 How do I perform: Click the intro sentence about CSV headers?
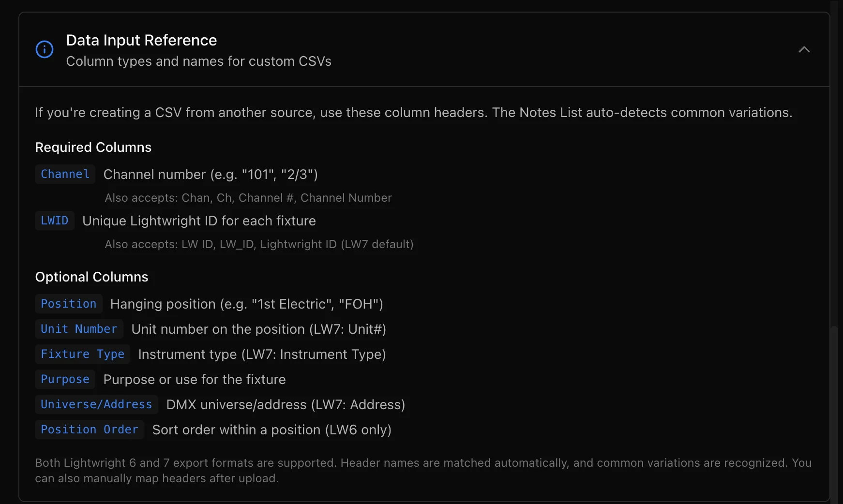[x=414, y=113]
